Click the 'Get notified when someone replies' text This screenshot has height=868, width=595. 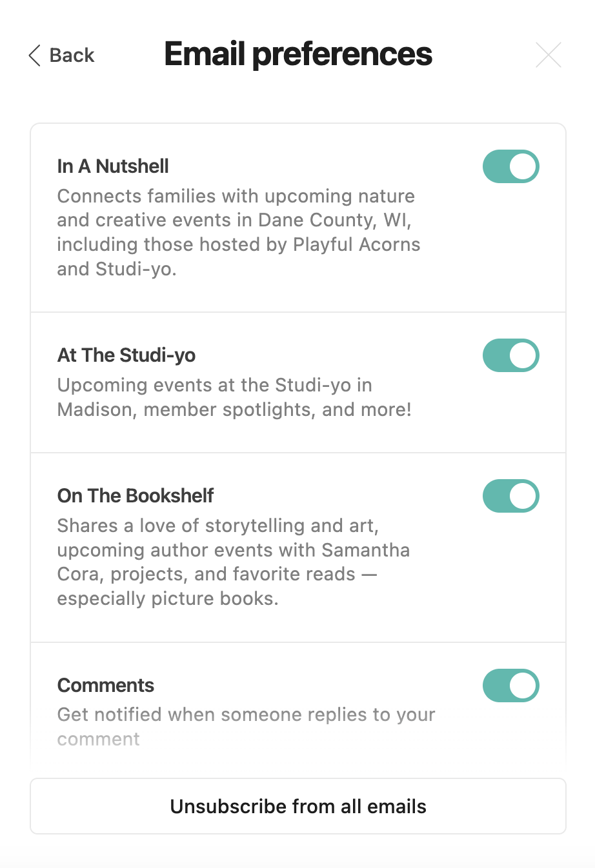(246, 715)
